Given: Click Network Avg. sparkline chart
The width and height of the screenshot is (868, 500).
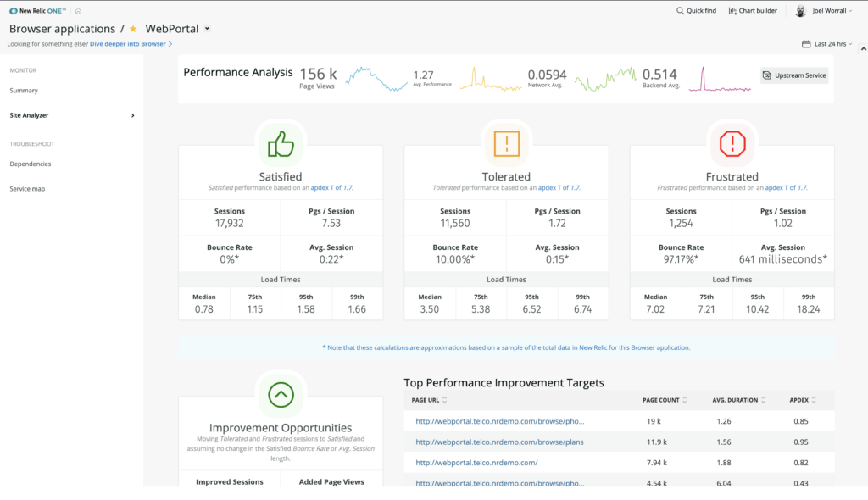Looking at the screenshot, I should point(605,79).
